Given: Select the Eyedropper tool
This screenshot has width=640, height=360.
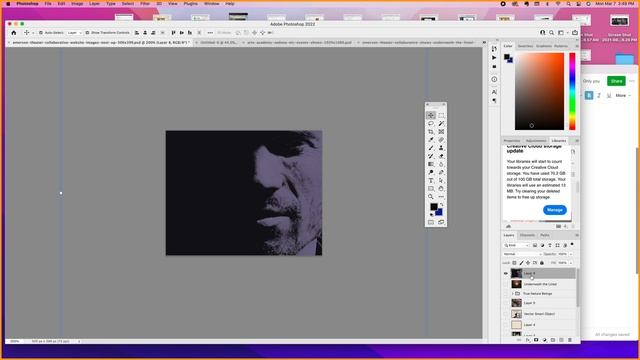Looking at the screenshot, I should tap(431, 140).
